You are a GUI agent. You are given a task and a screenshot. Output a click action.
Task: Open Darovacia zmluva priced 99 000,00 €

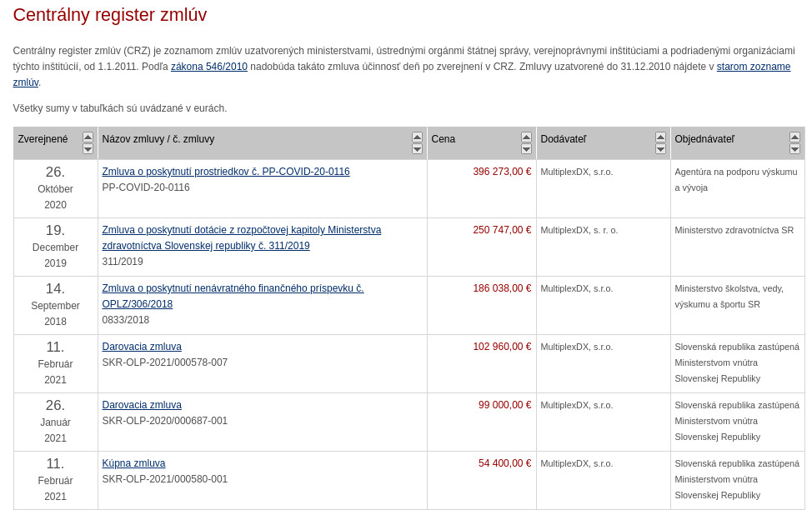pos(142,405)
